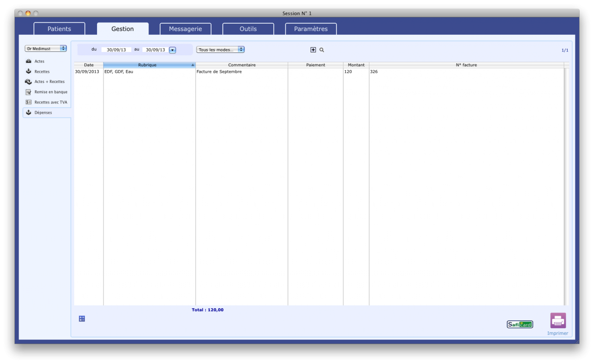Image resolution: width=594 pixels, height=364 pixels.
Task: Select Dépenses in the sidebar
Action: coord(46,112)
